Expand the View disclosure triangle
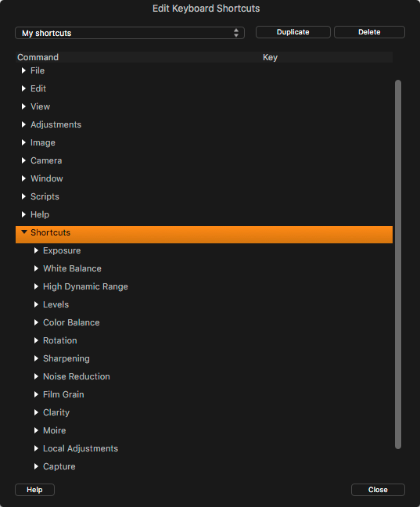 coord(23,106)
